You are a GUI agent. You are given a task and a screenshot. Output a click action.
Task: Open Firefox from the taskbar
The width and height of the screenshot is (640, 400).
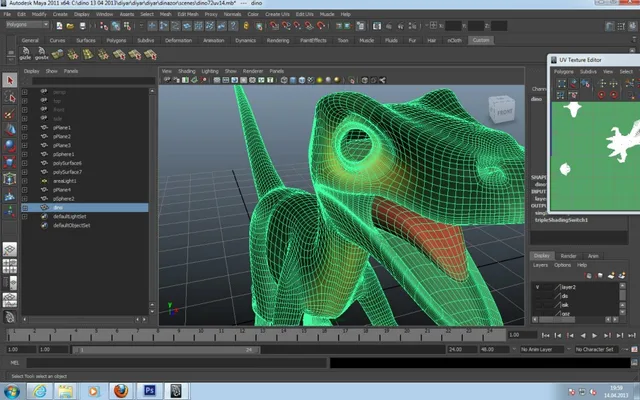coord(121,391)
